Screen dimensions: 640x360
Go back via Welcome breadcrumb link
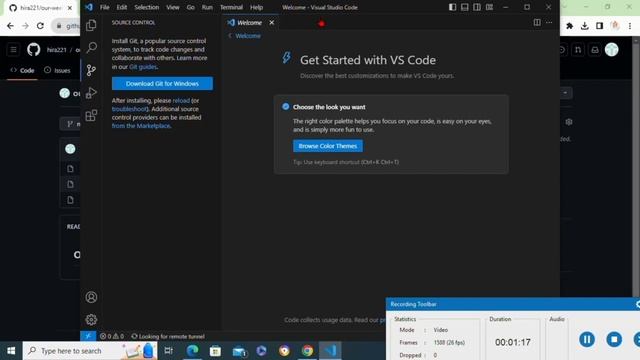pos(248,36)
